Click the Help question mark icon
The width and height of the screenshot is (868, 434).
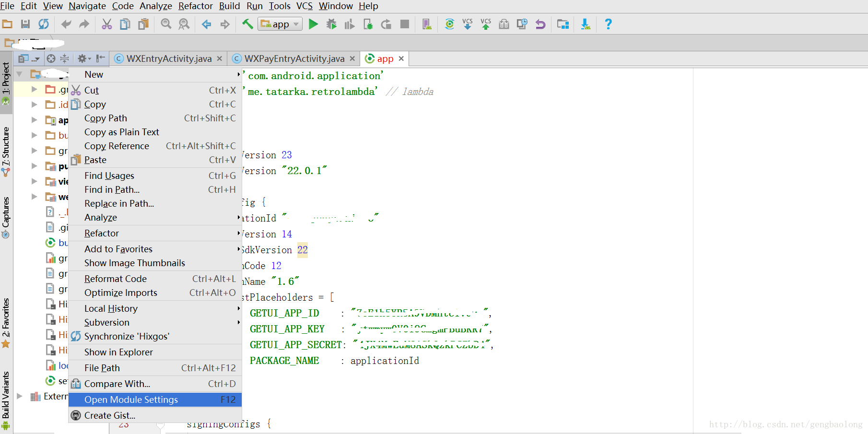(608, 24)
